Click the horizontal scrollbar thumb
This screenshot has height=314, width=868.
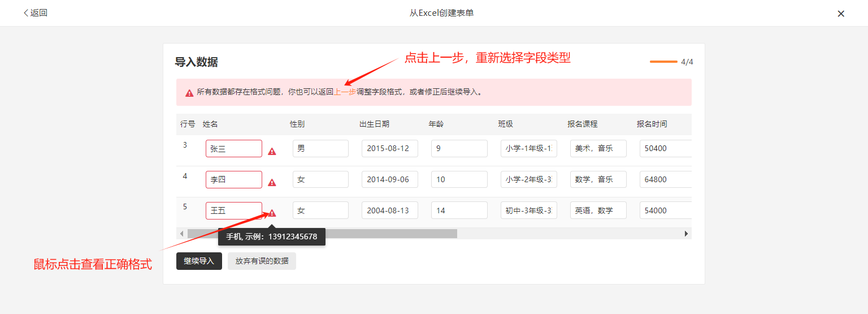322,234
